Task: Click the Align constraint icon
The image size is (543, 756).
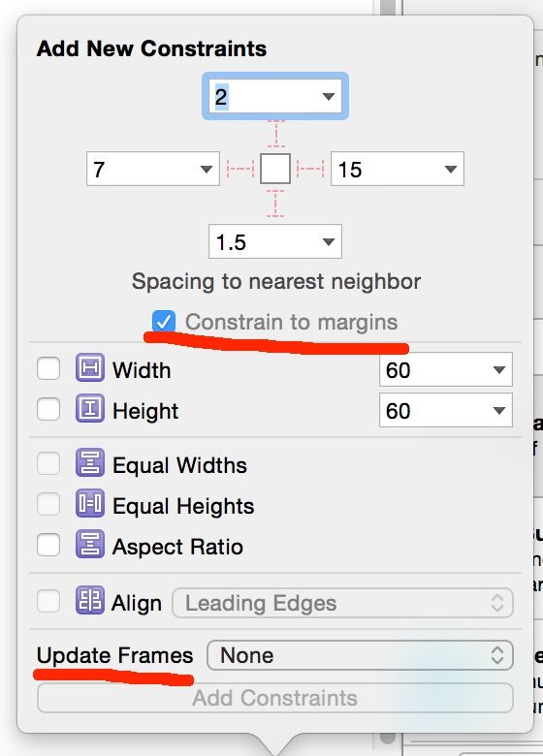Action: click(x=90, y=600)
